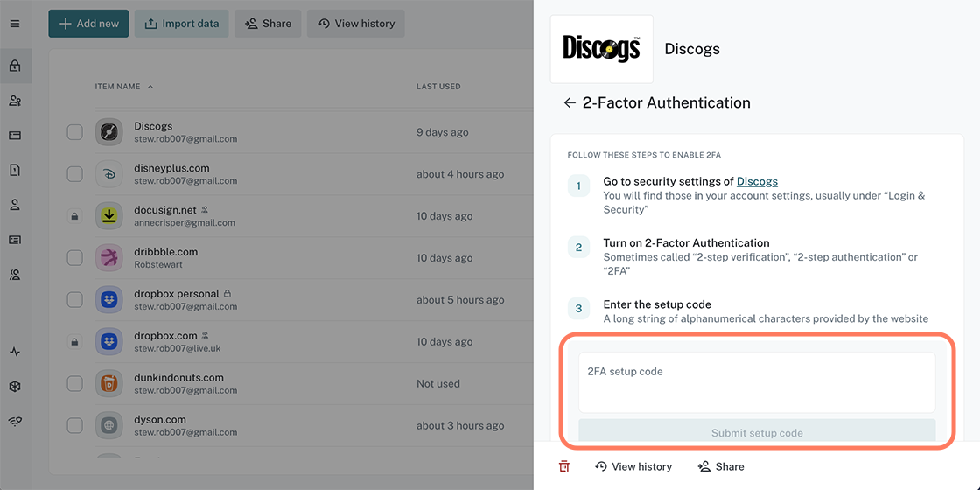The height and width of the screenshot is (490, 980).
Task: Click the 'Not used' last used value
Action: 438,384
